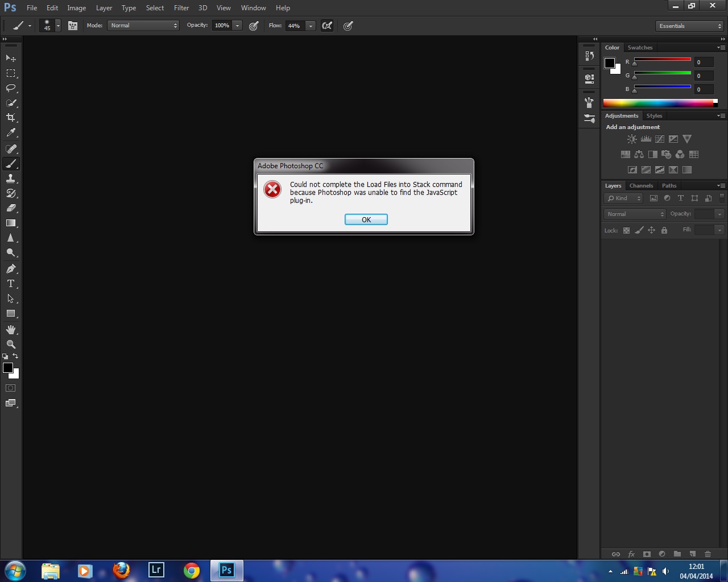Image resolution: width=728 pixels, height=582 pixels.
Task: Toggle lock image pixels
Action: (639, 230)
